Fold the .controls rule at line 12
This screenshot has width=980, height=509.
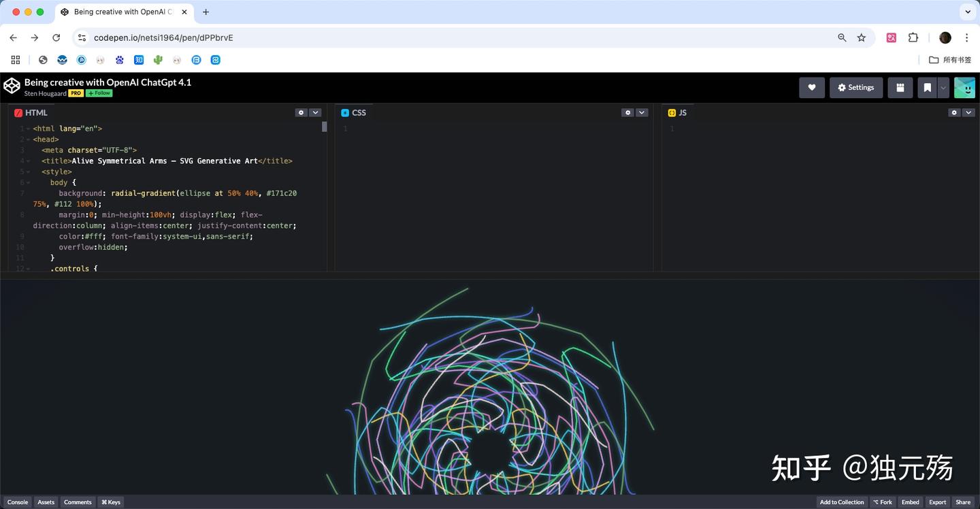(x=27, y=269)
